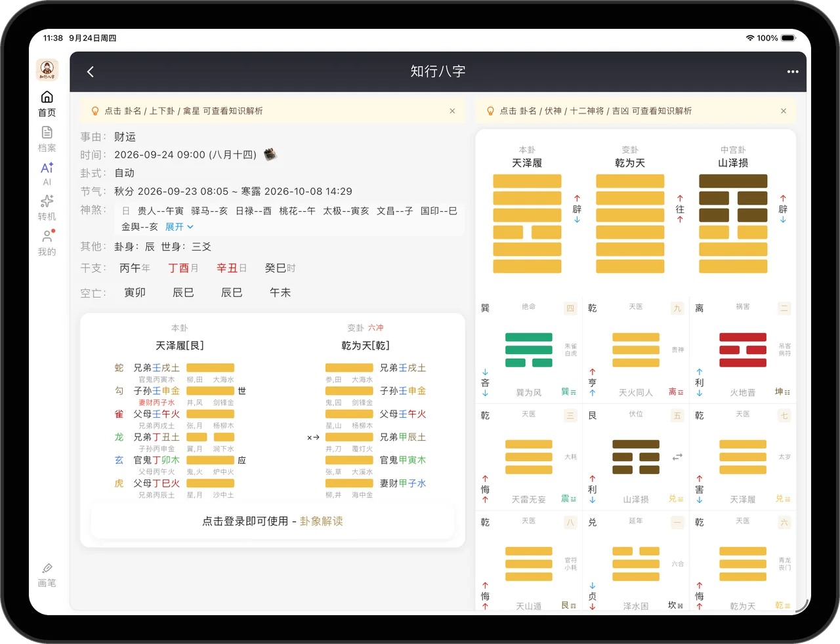Click the red 火地晋 palace hexagram
840x644 pixels.
[743, 350]
